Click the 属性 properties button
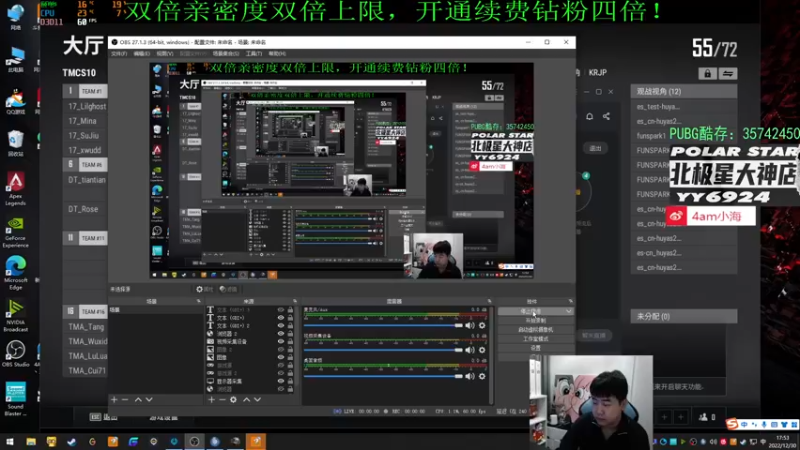This screenshot has height=450, width=800. click(205, 289)
